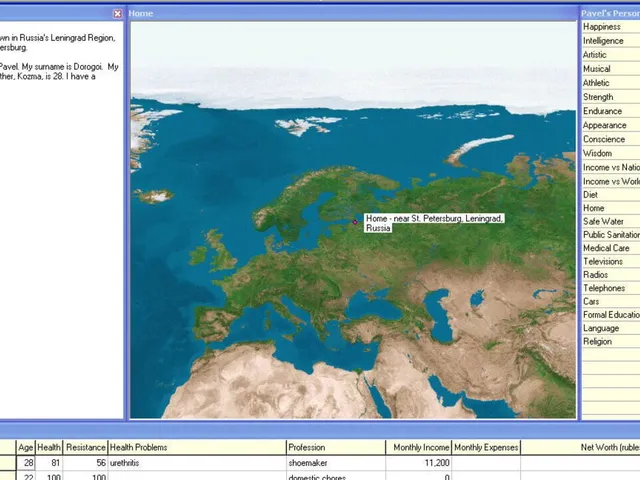Click the Monthly Expenses column header

tap(486, 447)
